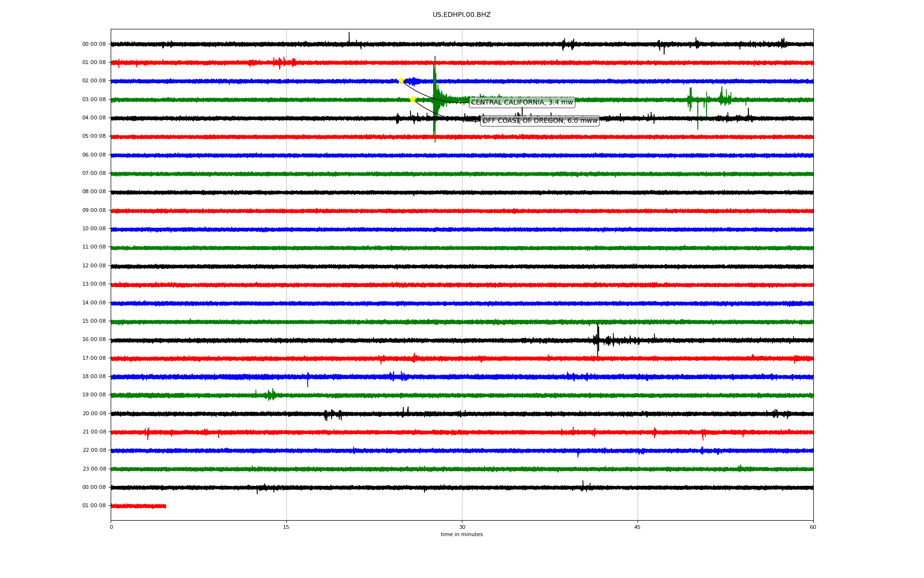Click the 16:00:08 time label on the left

click(x=94, y=340)
